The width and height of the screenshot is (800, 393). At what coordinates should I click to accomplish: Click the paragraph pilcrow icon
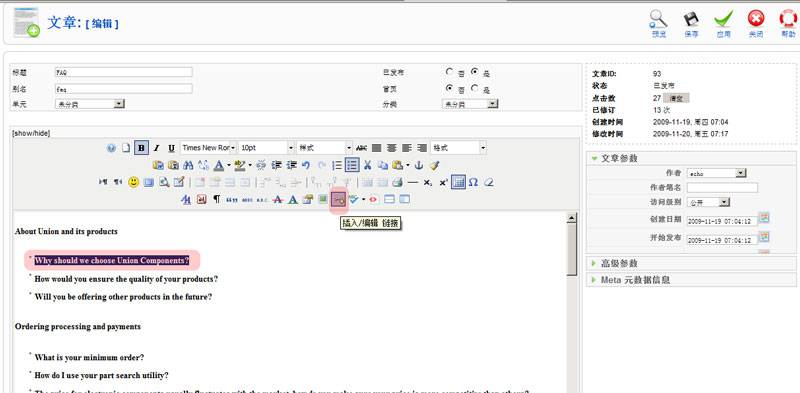click(x=217, y=199)
